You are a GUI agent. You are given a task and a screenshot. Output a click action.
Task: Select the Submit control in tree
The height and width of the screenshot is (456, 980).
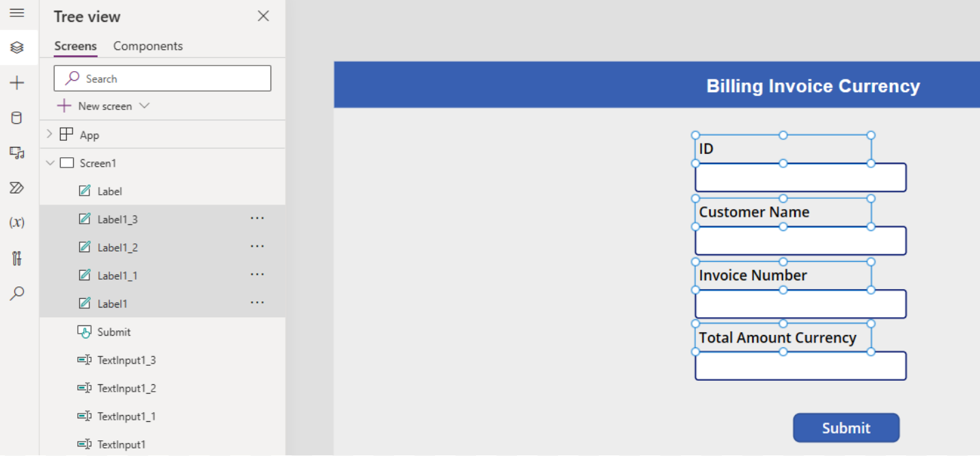pyautogui.click(x=113, y=332)
